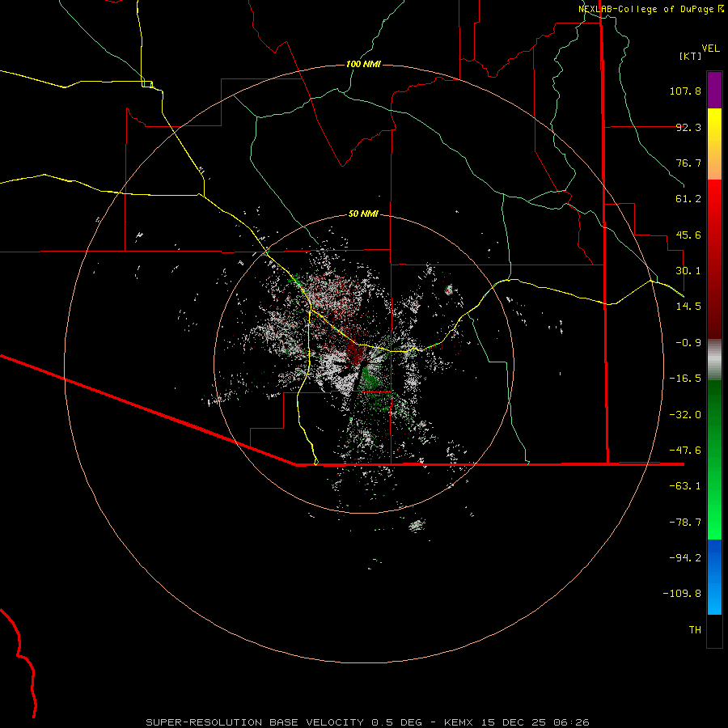Click the [KT] units label
This screenshot has width=728, height=728.
[x=691, y=56]
